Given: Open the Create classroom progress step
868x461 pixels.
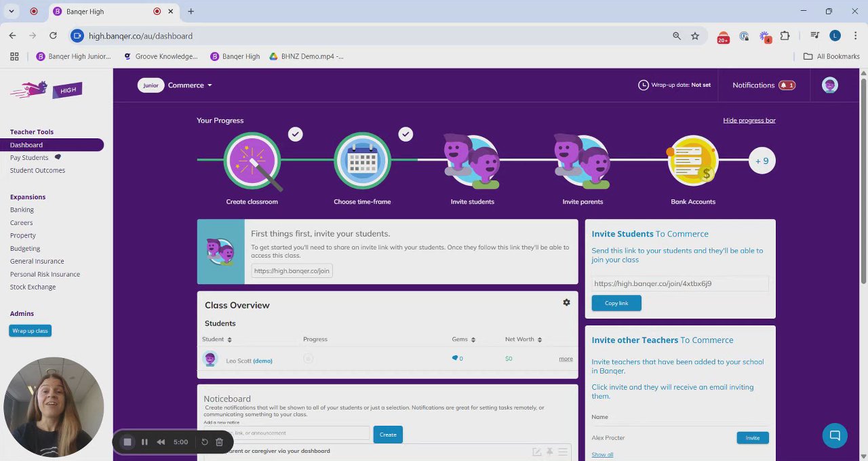Looking at the screenshot, I should pyautogui.click(x=252, y=161).
